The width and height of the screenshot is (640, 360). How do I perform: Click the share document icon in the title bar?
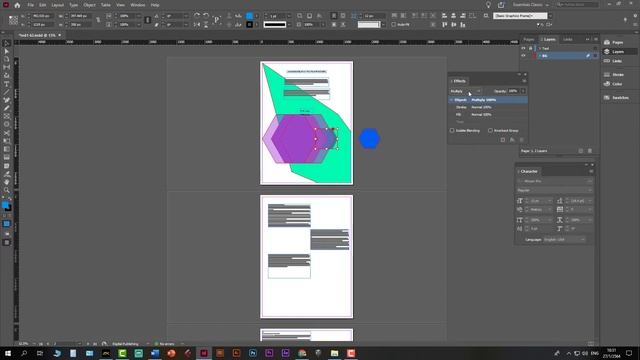click(x=501, y=5)
